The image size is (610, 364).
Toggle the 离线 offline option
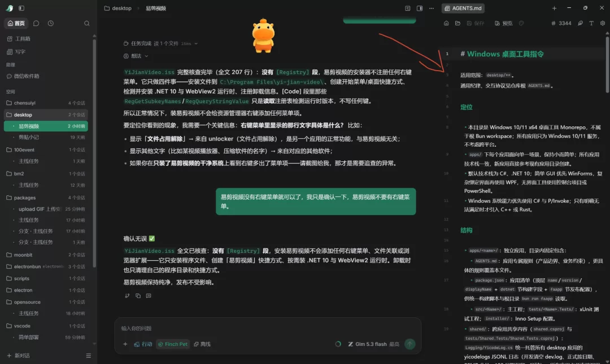202,344
